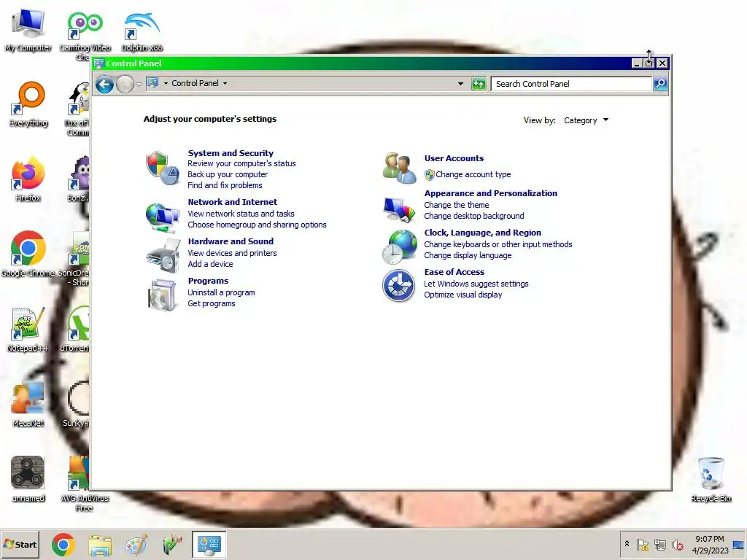Click Change desktop background
Viewport: 747px width, 560px height.
474,216
